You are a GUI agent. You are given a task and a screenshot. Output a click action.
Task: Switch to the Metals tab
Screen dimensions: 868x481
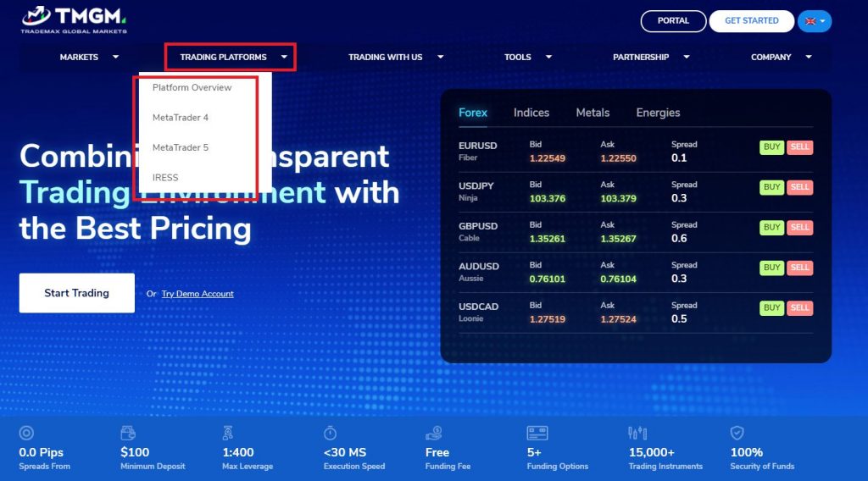(593, 113)
